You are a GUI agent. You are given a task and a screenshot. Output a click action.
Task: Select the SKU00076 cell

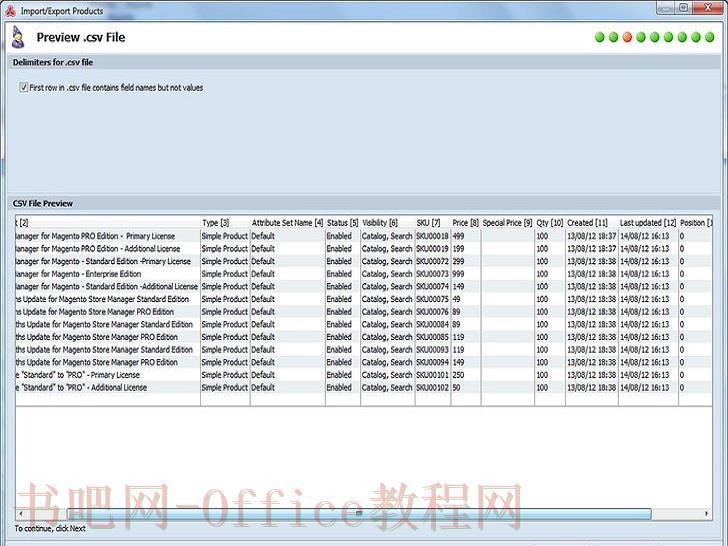click(x=433, y=312)
